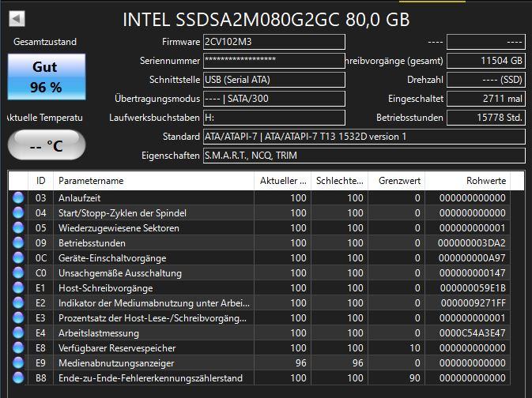
Task: Click the Übertragungsmodus field SATA/300
Action: [x=274, y=99]
